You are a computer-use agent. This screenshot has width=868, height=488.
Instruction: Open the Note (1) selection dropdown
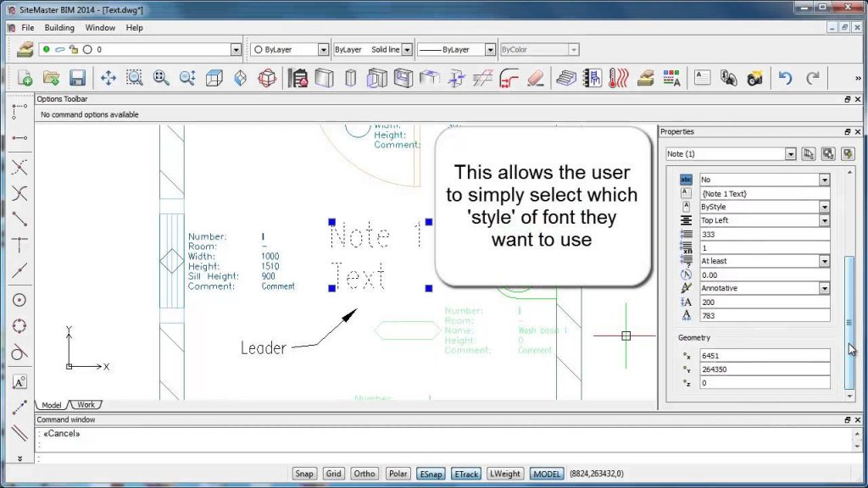pyautogui.click(x=790, y=154)
